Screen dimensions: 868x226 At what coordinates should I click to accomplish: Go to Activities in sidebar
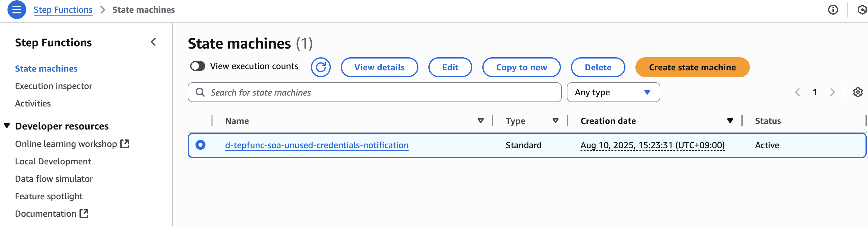pos(33,104)
